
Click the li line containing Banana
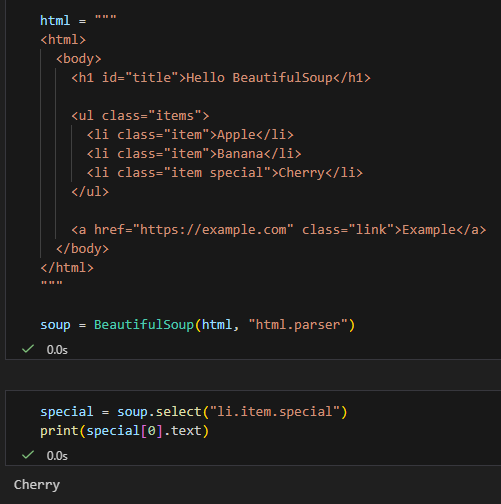coord(194,154)
